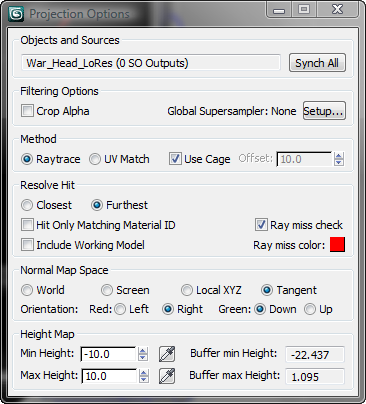Open the supersampler Setup dialog
Screen dimensions: 366x404
point(324,111)
